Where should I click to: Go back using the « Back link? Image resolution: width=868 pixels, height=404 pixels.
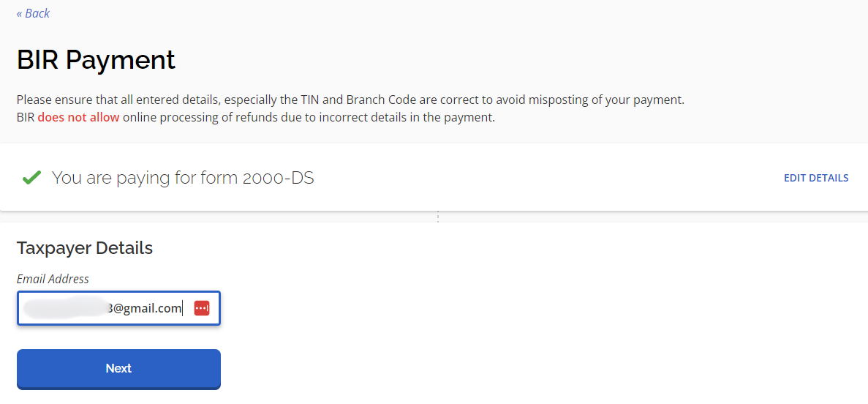pos(33,13)
